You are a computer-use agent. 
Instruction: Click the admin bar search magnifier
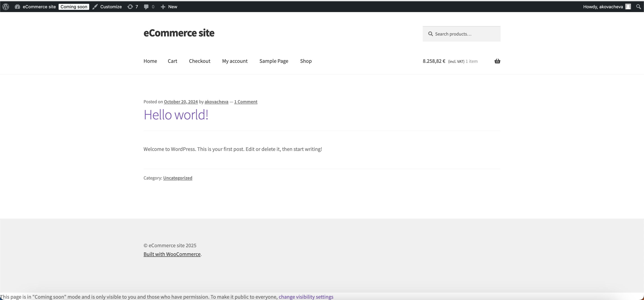(x=638, y=7)
